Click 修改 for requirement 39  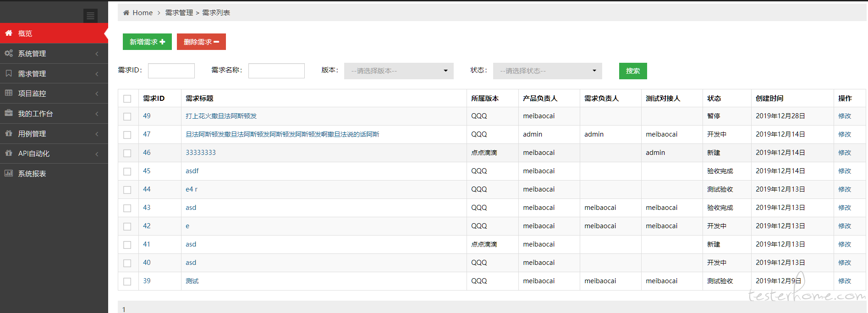pyautogui.click(x=845, y=281)
